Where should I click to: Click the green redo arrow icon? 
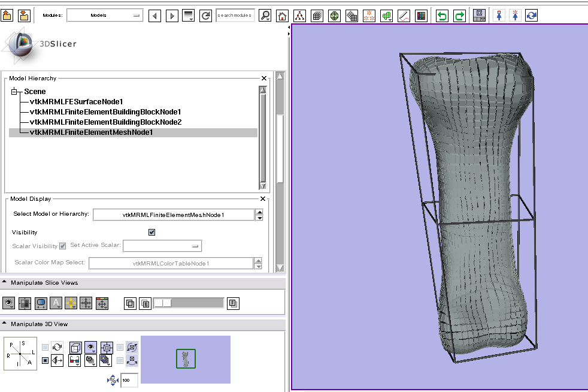click(459, 16)
